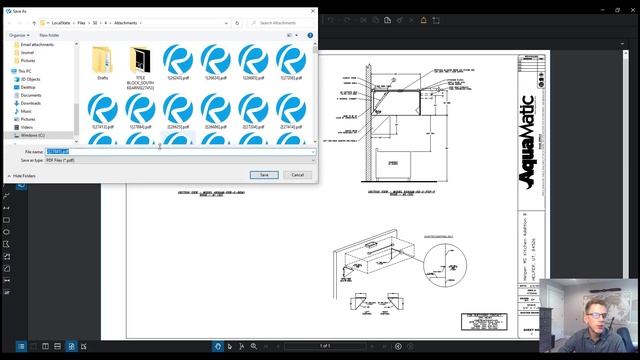Click the New folder button
The image size is (640, 360).
[49, 36]
